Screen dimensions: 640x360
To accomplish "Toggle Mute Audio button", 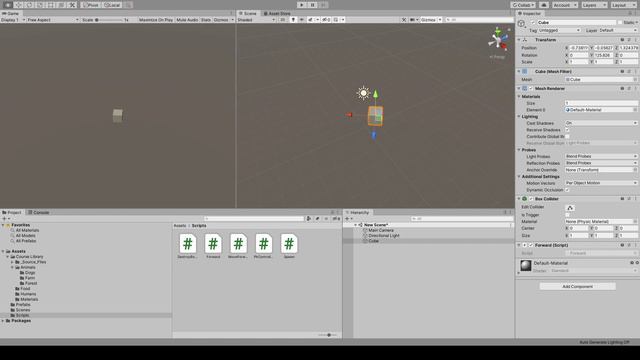I will click(187, 20).
